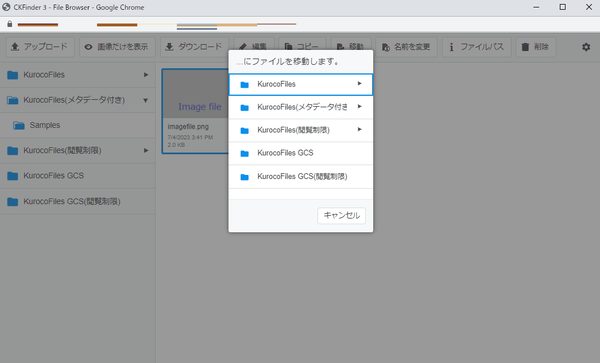This screenshot has height=363, width=600.
Task: Click the browser padlock site info icon
Action: tap(10, 24)
